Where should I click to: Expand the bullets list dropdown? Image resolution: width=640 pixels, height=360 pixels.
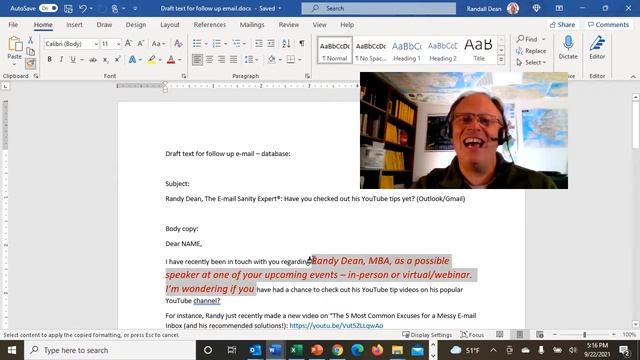click(206, 44)
